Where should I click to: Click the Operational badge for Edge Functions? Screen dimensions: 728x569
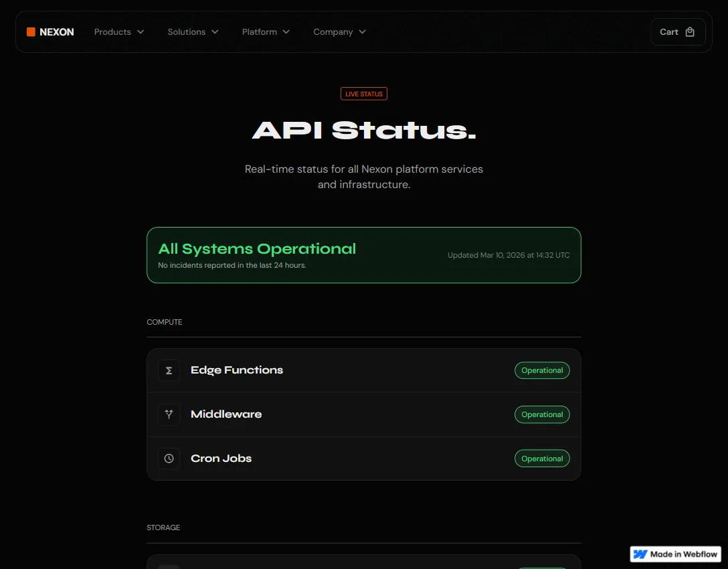(542, 370)
